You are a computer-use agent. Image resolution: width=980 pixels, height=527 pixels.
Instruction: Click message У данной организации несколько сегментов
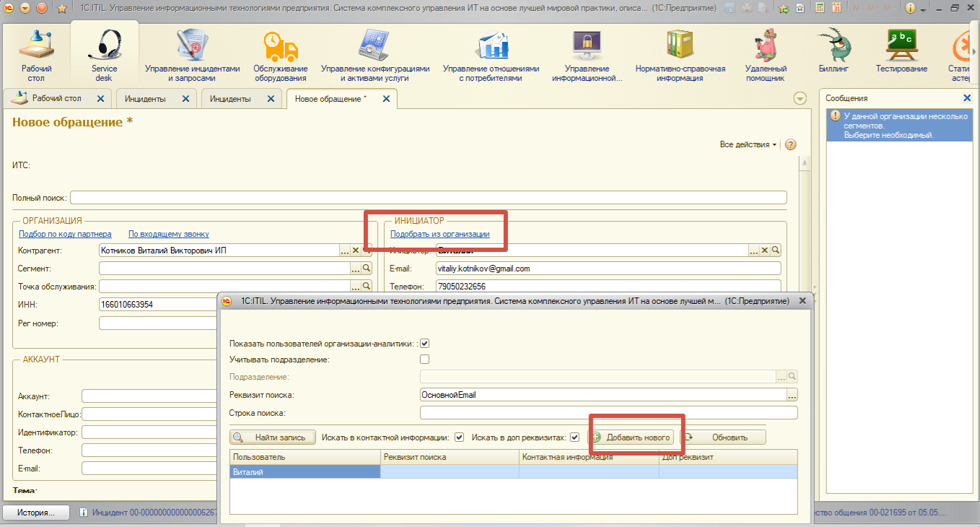click(x=899, y=124)
